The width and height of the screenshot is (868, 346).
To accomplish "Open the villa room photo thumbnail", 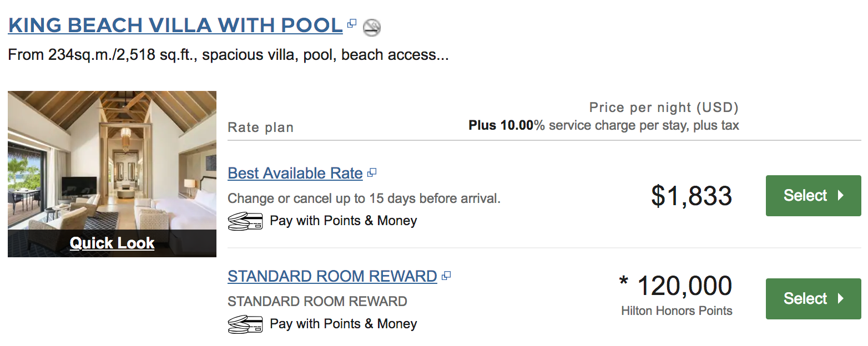I will click(112, 161).
